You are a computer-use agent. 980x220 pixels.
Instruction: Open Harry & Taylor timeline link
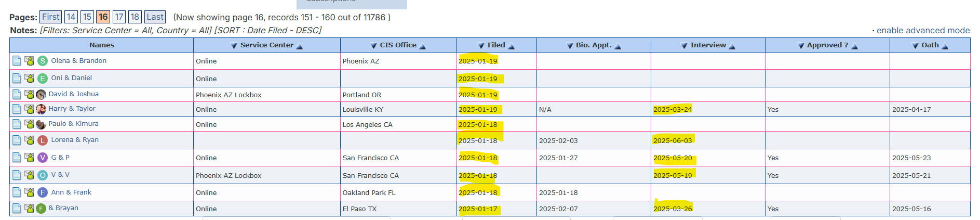pos(72,109)
